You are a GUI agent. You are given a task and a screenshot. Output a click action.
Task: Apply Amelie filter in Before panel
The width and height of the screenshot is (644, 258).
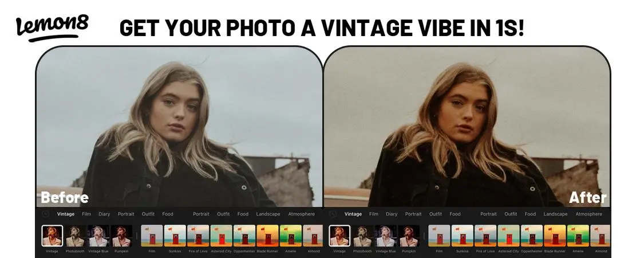(x=290, y=236)
